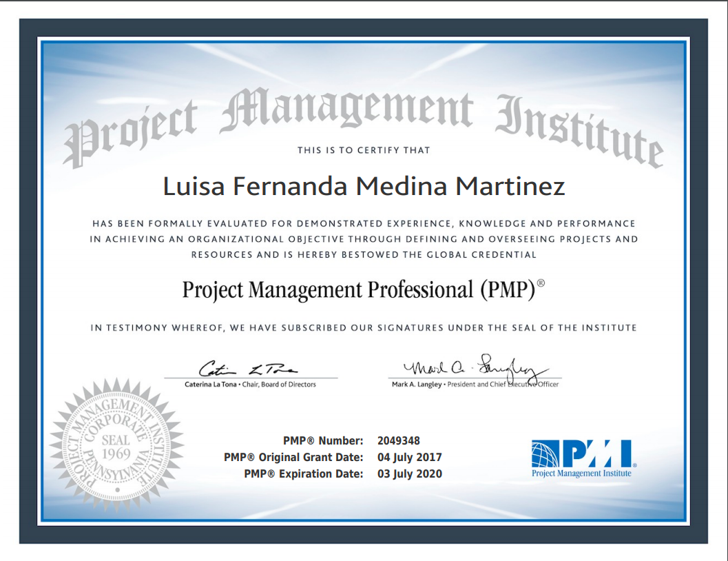Click the name Luisa Fernanda Medina Martinez
Screen dimensions: 728x561
tap(364, 186)
